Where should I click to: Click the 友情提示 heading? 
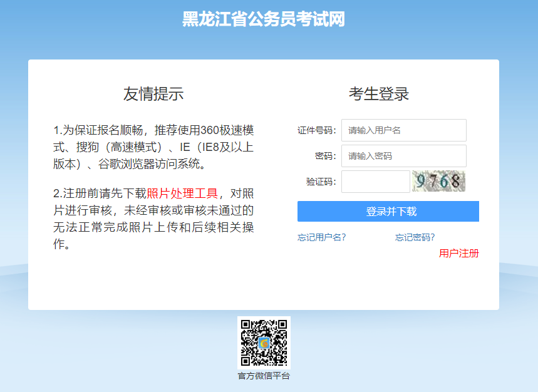[153, 94]
